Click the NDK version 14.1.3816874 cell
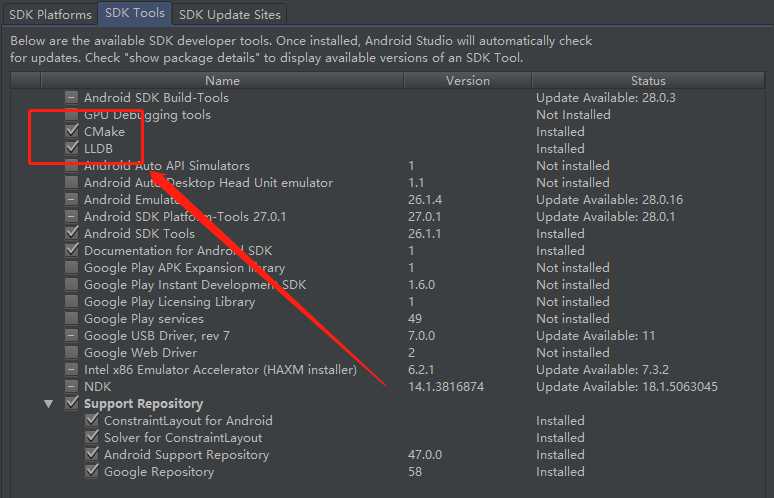Image resolution: width=774 pixels, height=498 pixels. 446,387
